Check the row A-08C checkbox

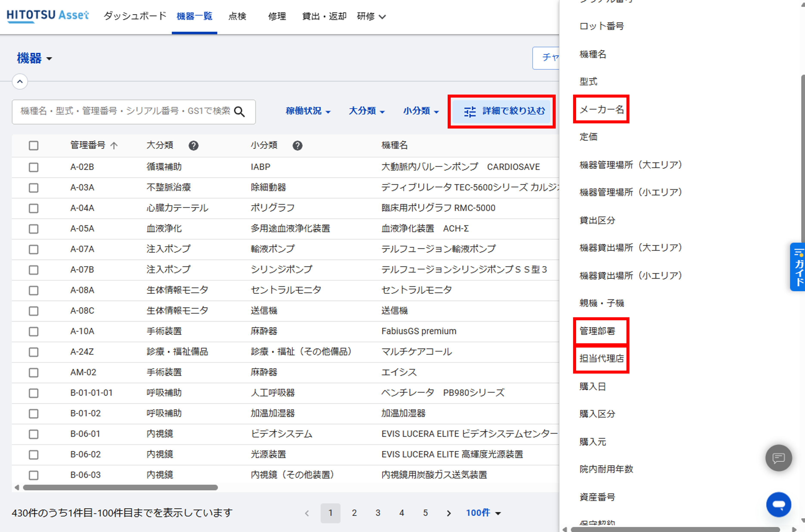click(x=34, y=311)
